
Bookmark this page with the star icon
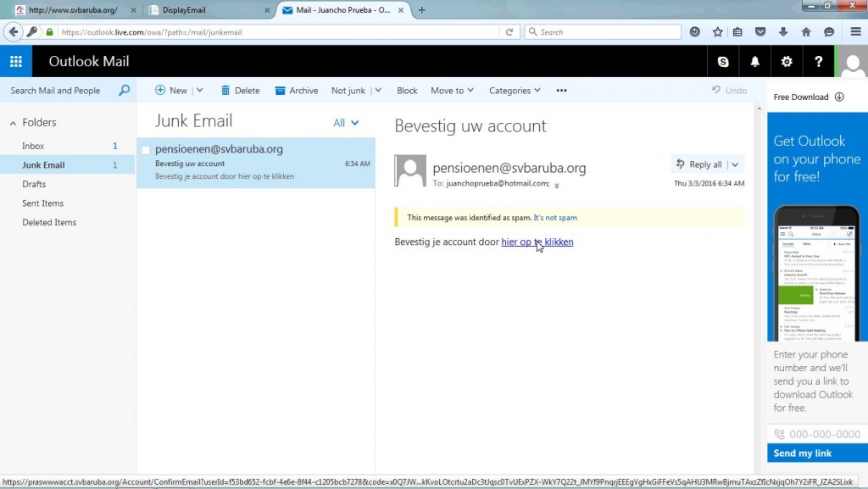717,32
